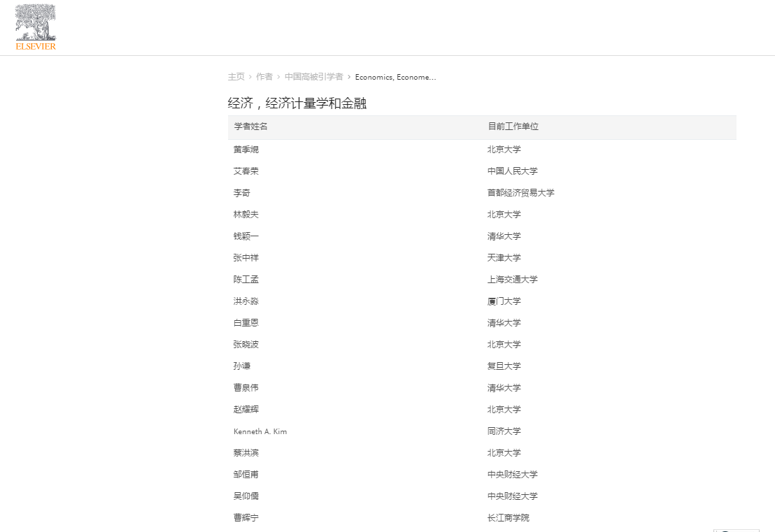Click 北京大学 in 张晓波 row
775x532 pixels.
point(504,344)
